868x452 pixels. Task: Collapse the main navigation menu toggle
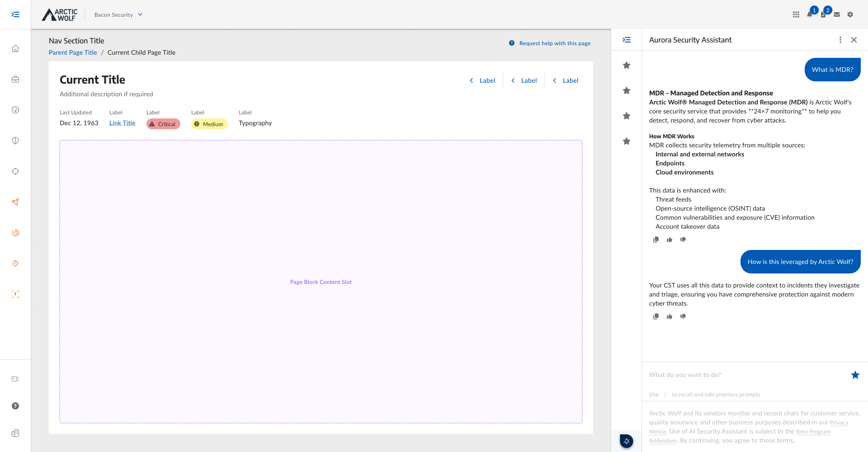click(x=15, y=14)
